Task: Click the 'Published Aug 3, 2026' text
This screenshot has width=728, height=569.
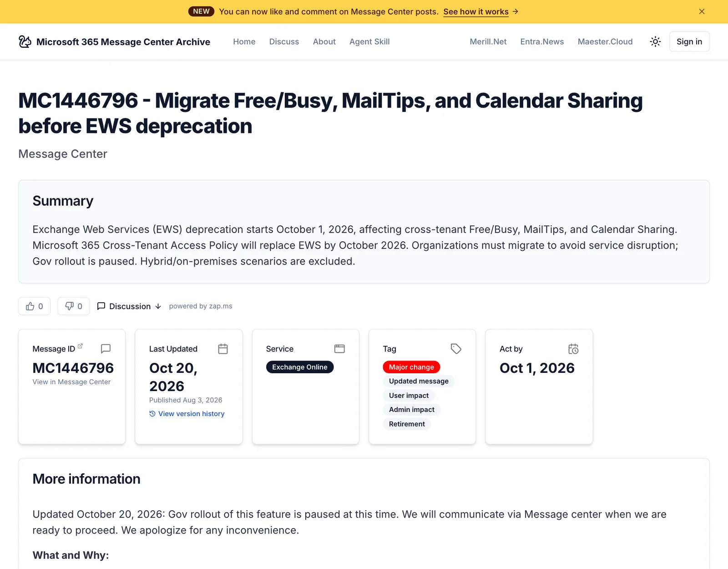Action: coord(186,400)
